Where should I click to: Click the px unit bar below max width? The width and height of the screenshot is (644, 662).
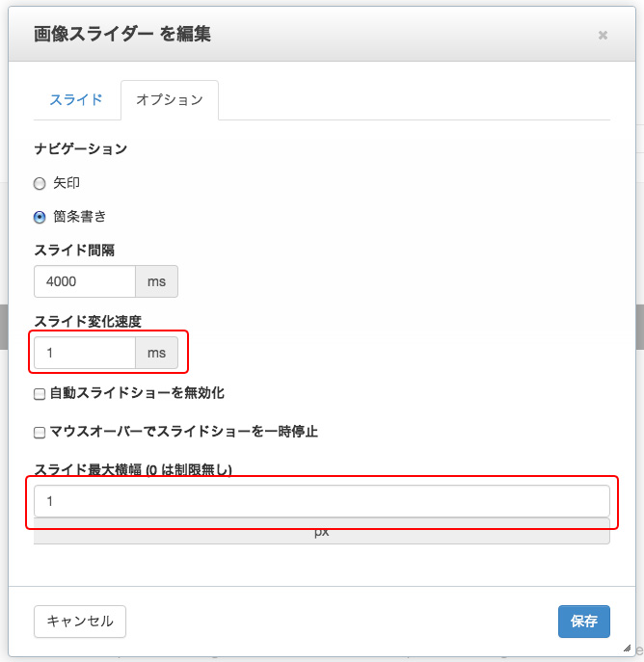(x=322, y=532)
